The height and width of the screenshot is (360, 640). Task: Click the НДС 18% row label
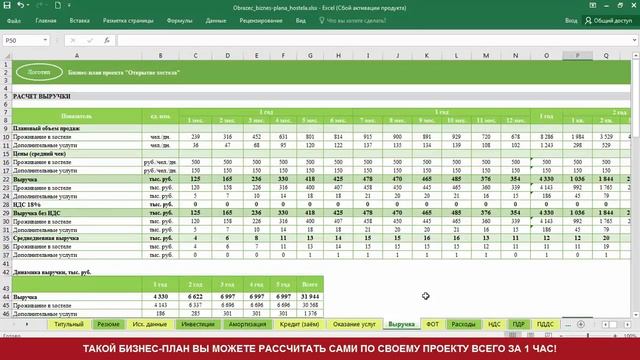coord(27,204)
